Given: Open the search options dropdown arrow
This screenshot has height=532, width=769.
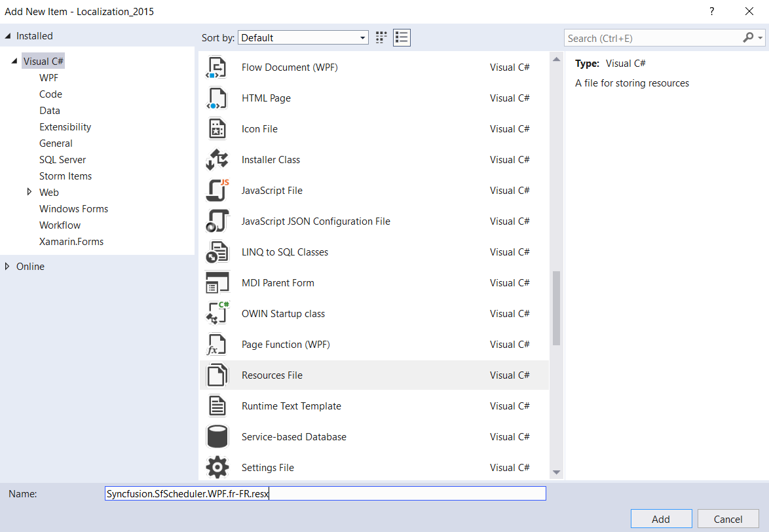Looking at the screenshot, I should click(x=760, y=38).
